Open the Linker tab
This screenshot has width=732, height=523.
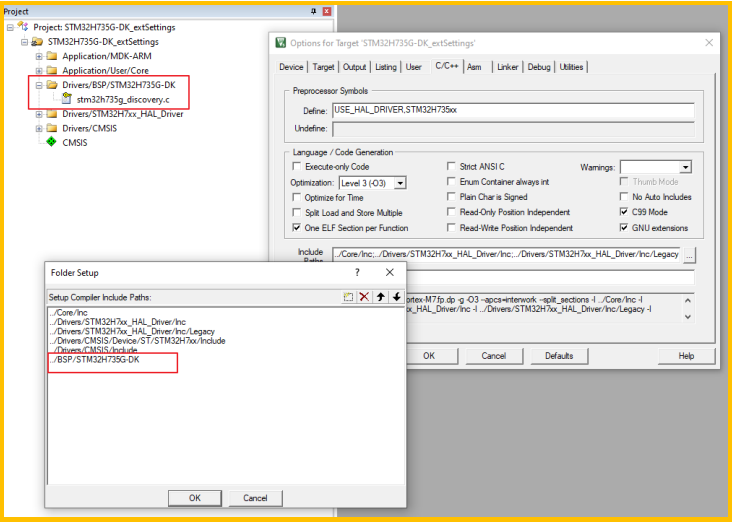(x=507, y=67)
